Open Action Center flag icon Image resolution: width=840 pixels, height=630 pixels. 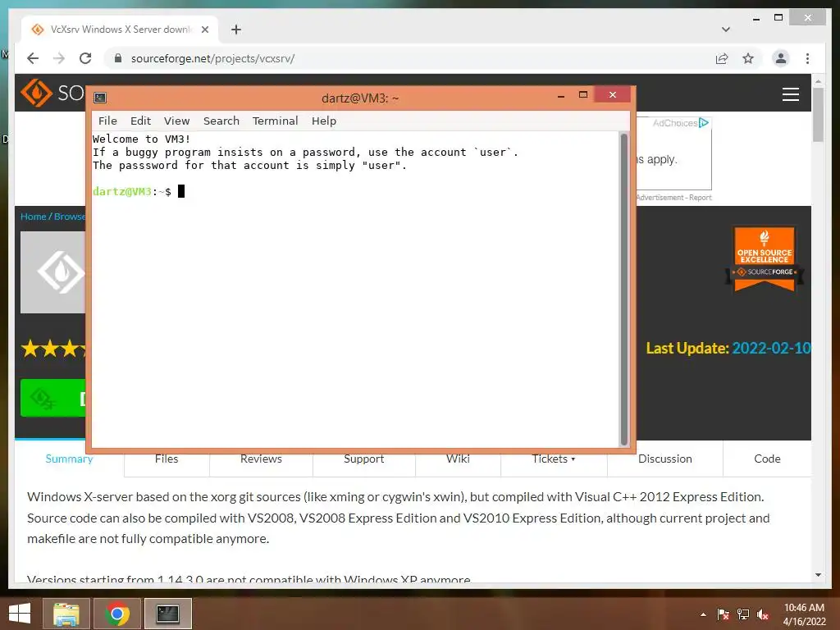(723, 614)
